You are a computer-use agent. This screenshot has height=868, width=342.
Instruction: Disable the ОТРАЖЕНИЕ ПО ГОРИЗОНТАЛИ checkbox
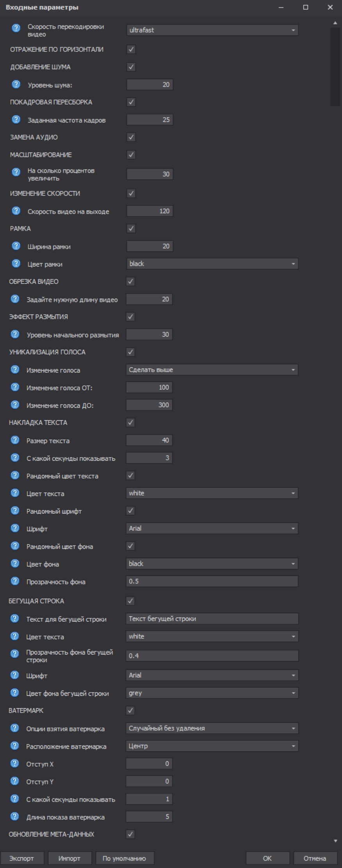pyautogui.click(x=131, y=50)
